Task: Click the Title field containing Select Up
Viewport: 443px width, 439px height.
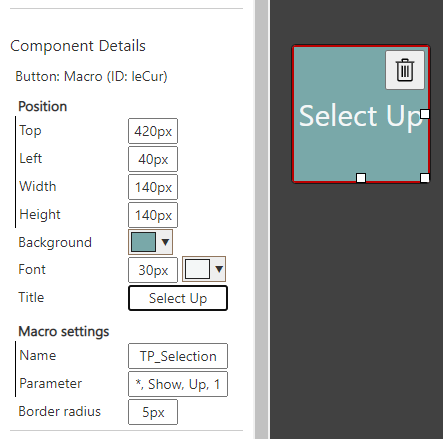Action: click(x=178, y=298)
